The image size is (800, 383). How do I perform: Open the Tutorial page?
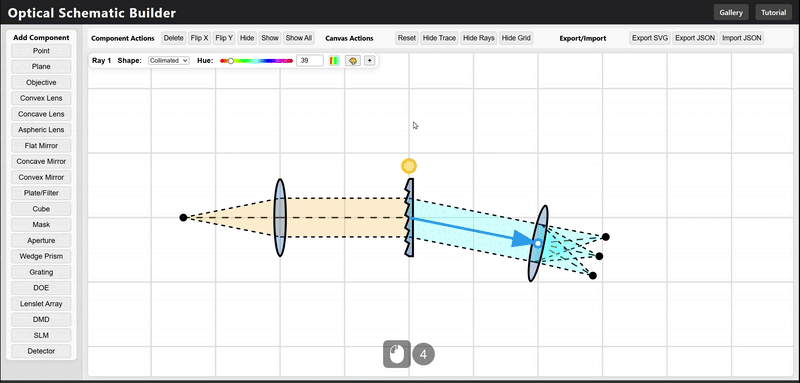click(x=773, y=13)
